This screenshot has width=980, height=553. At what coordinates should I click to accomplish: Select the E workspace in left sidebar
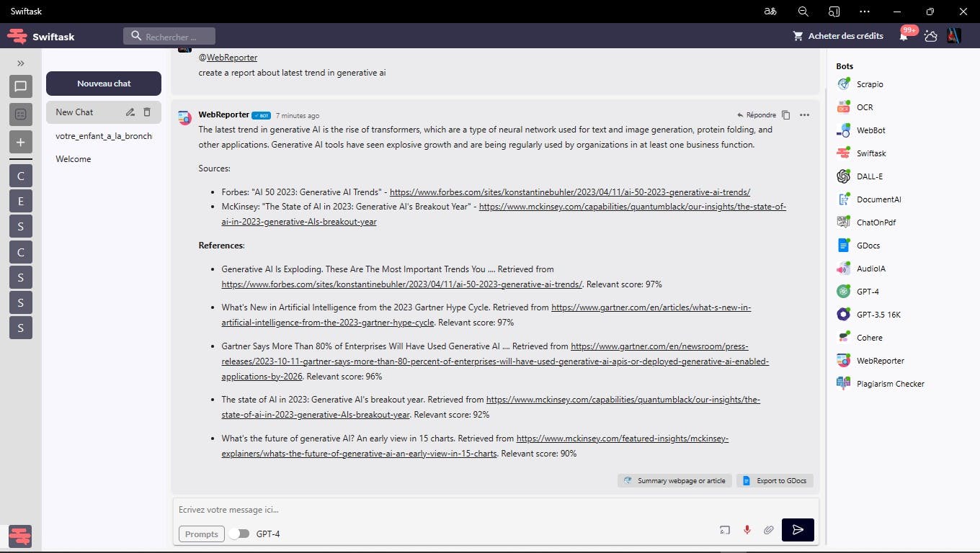coord(21,202)
